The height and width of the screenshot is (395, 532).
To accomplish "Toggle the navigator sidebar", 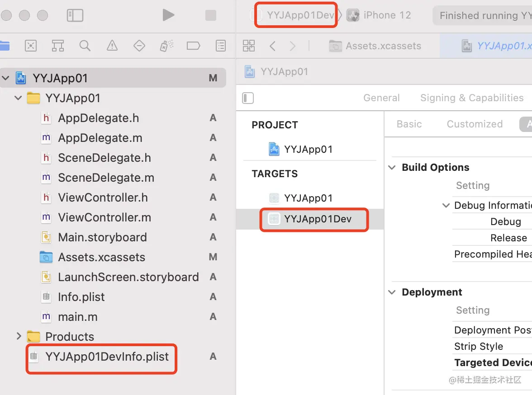I will (75, 15).
